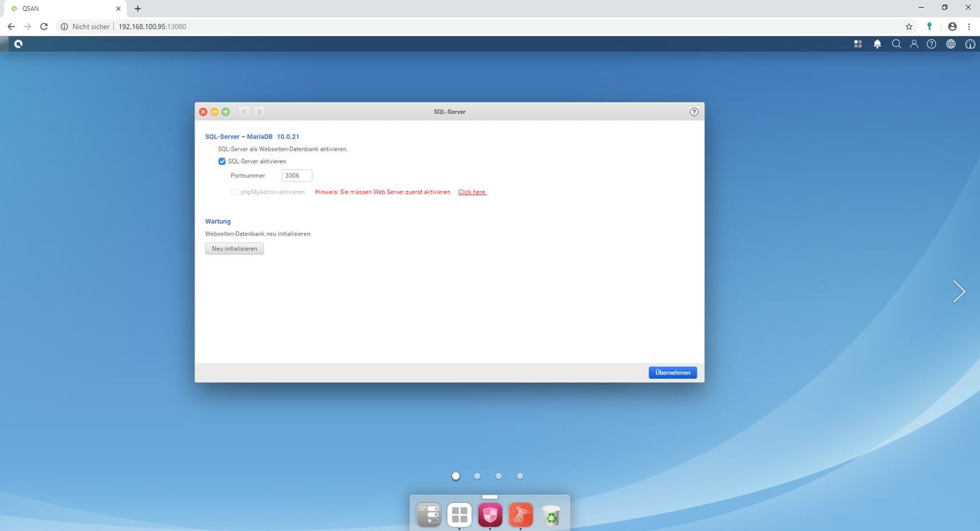The image size is (980, 531).
Task: Select the first desktop page dot
Action: (x=455, y=476)
